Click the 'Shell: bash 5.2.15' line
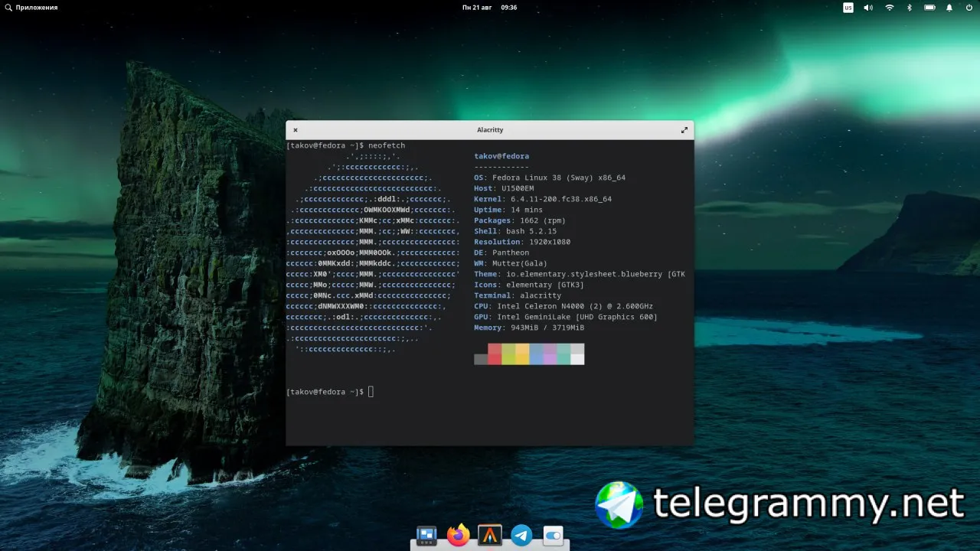 (515, 231)
